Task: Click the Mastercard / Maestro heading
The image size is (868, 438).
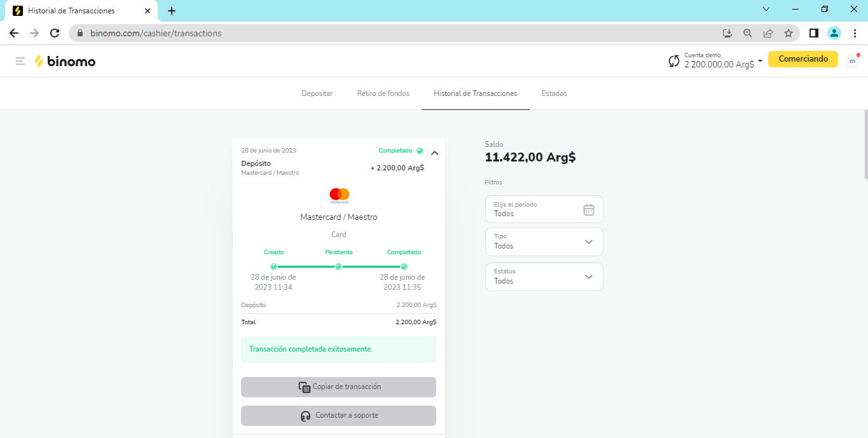Action: pos(339,217)
